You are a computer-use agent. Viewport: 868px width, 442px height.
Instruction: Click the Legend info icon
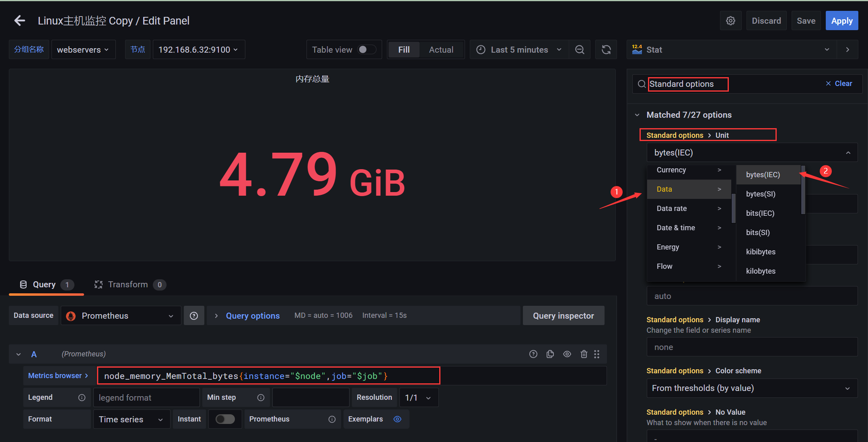[82, 397]
